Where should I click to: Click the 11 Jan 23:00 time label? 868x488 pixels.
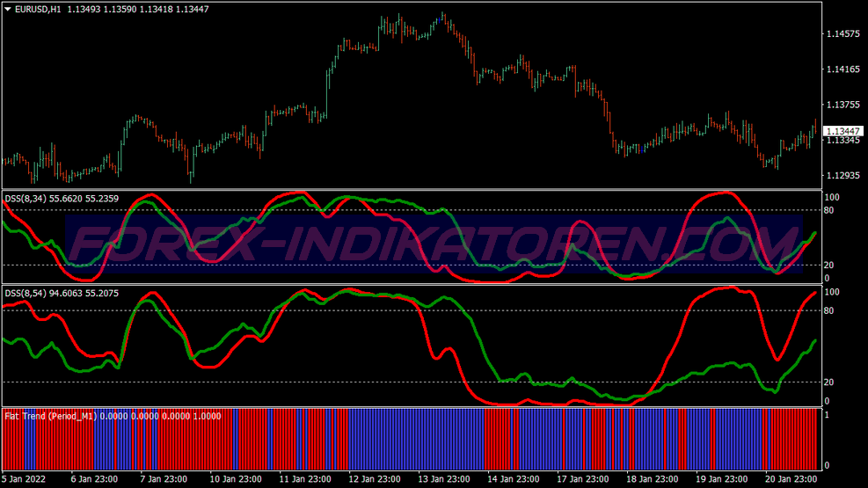(x=305, y=479)
